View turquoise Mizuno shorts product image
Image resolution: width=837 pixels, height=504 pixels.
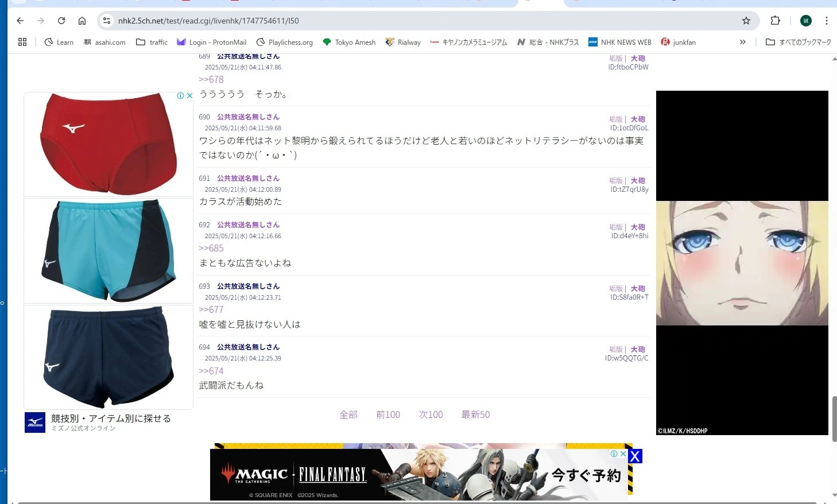tap(108, 250)
